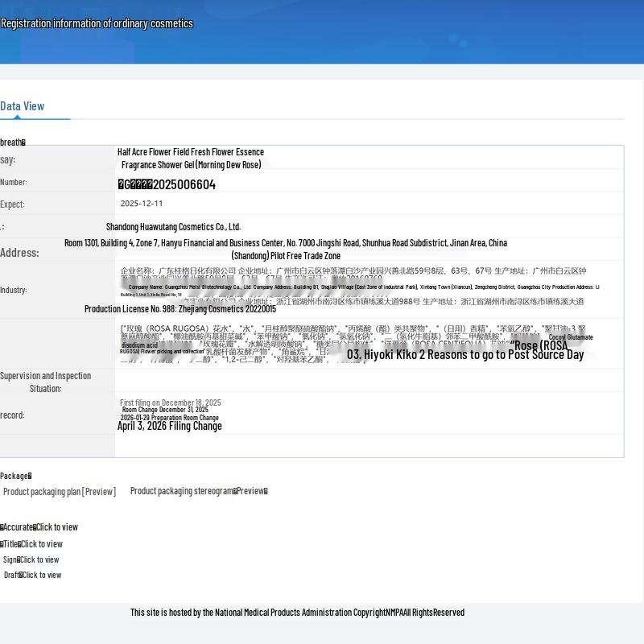Click the Address label

pyautogui.click(x=19, y=253)
